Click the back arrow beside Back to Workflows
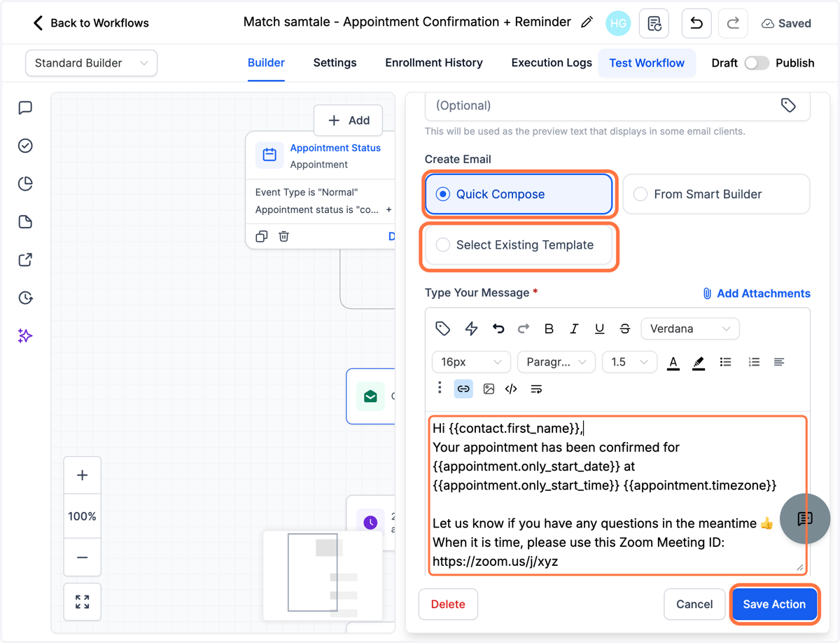This screenshot has width=840, height=643. click(x=38, y=23)
